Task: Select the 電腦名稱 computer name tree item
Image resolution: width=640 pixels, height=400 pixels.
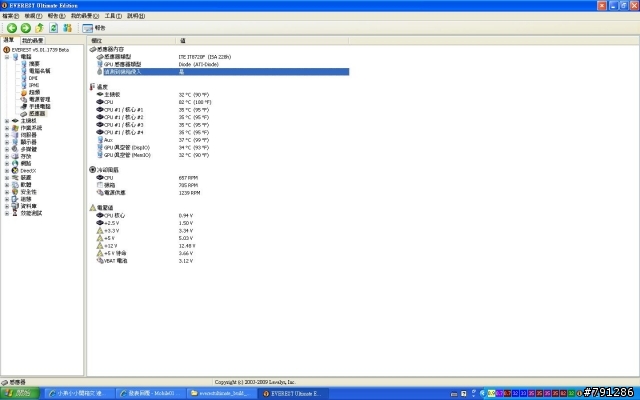Action: point(40,71)
